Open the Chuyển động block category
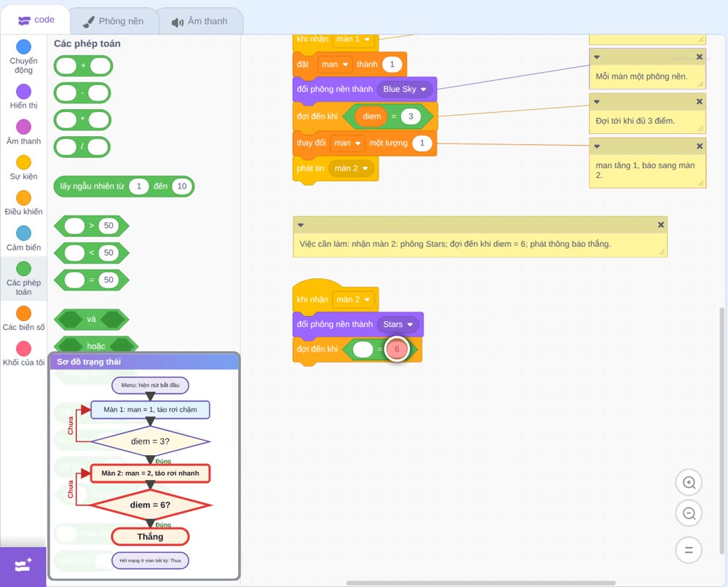The image size is (728, 587). pyautogui.click(x=23, y=57)
